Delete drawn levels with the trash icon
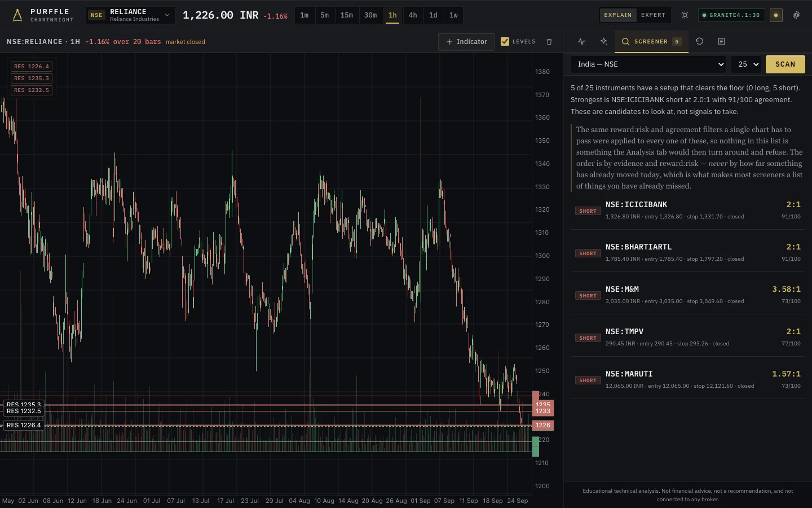This screenshot has width=812, height=508. click(549, 42)
